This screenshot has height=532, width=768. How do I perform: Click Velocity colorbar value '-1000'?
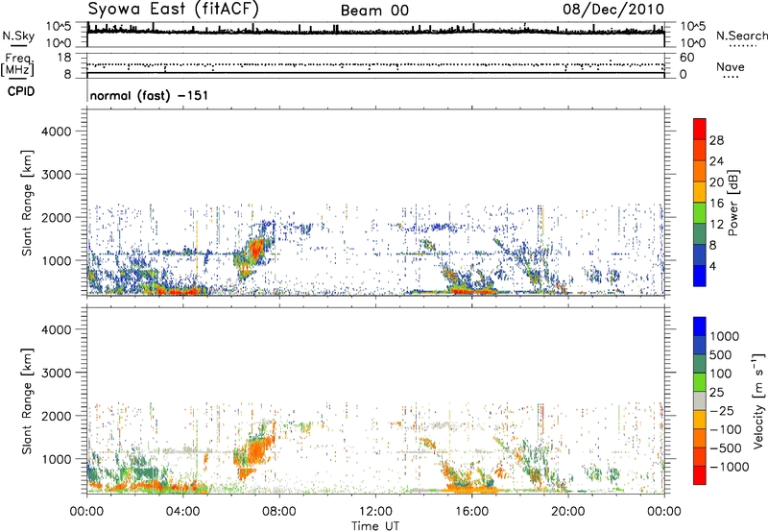(729, 467)
